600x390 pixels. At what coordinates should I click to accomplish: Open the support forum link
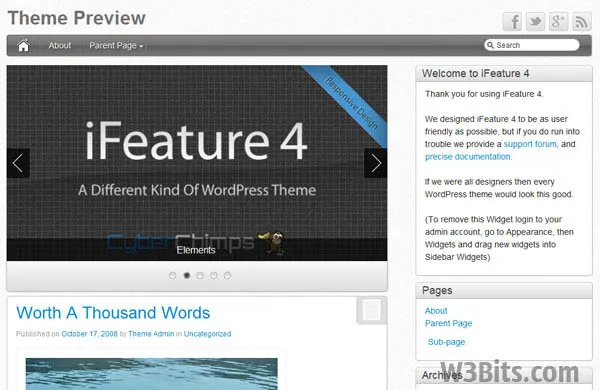[x=530, y=144]
